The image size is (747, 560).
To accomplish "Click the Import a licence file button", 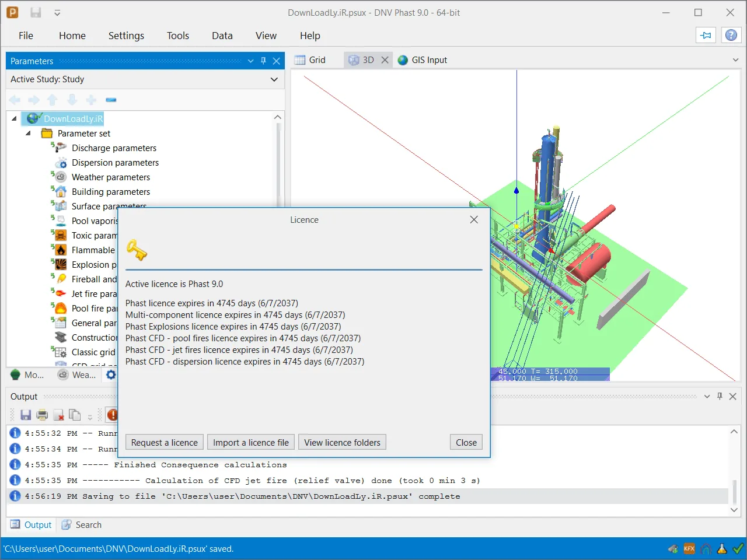I will point(251,442).
